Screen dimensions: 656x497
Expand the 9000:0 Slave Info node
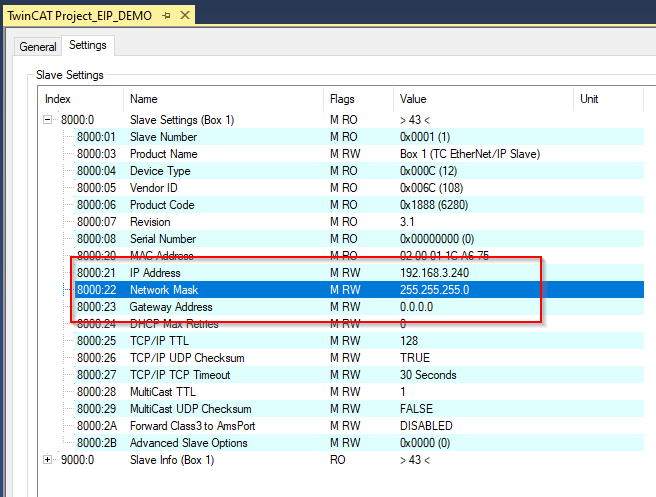(48, 460)
